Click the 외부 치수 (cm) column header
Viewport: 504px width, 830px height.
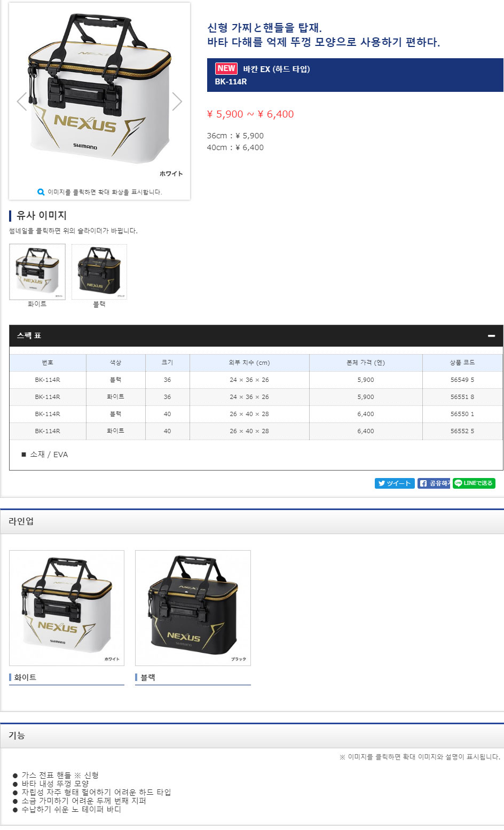pos(249,363)
